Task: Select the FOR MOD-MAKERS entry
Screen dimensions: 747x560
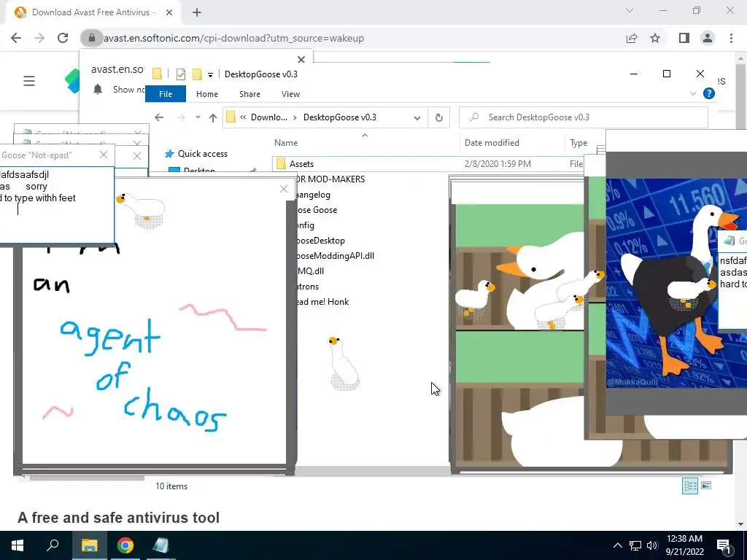Action: click(x=330, y=179)
